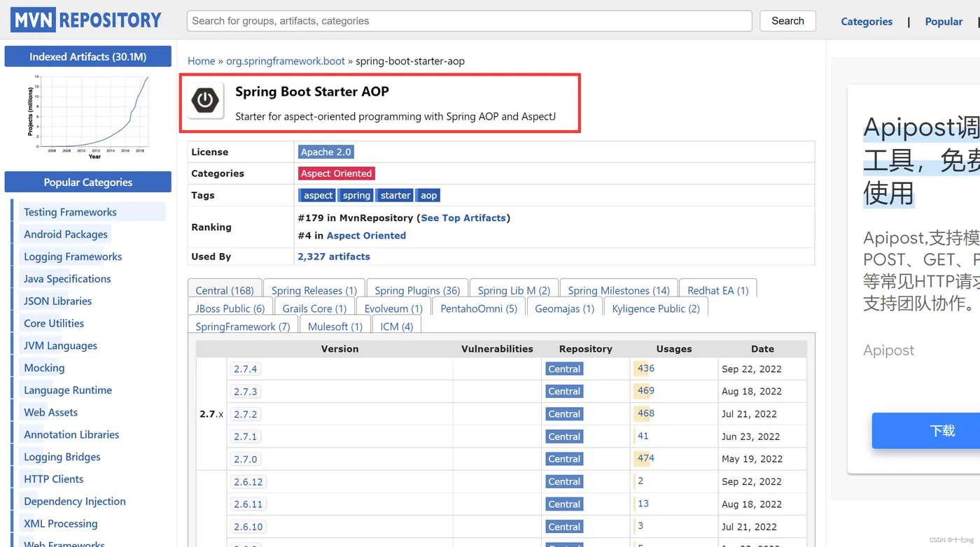
Task: Open the 436 usages link
Action: tap(646, 368)
